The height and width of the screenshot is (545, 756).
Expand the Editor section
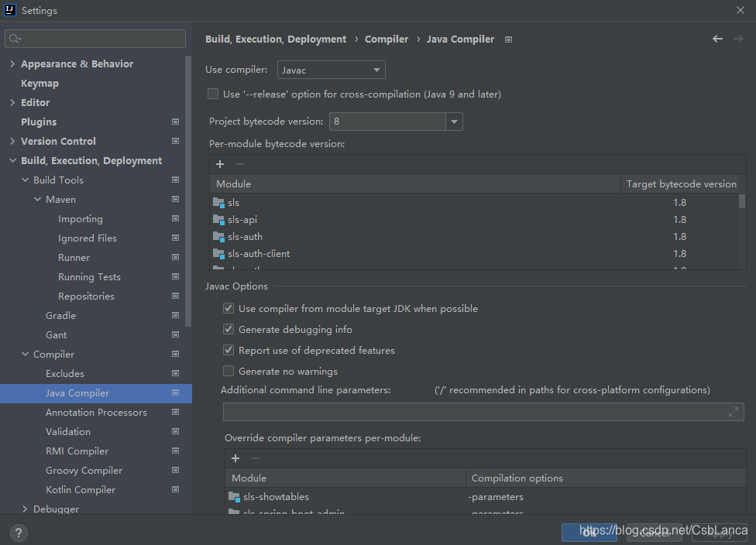coord(12,102)
